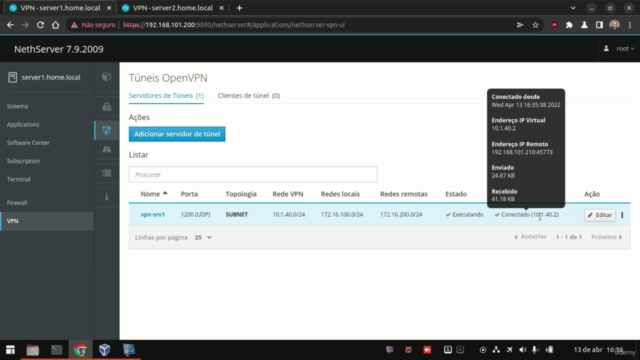Image resolution: width=640 pixels, height=360 pixels.
Task: Click the Executando state in vpn-srv1 row
Action: click(464, 214)
